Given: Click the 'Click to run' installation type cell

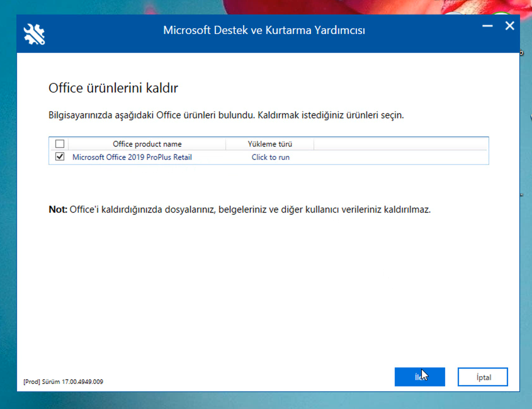Looking at the screenshot, I should pyautogui.click(x=271, y=157).
